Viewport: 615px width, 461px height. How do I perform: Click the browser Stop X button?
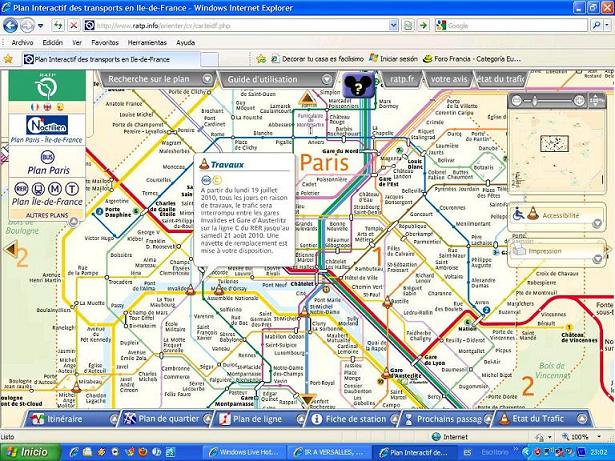point(73,26)
